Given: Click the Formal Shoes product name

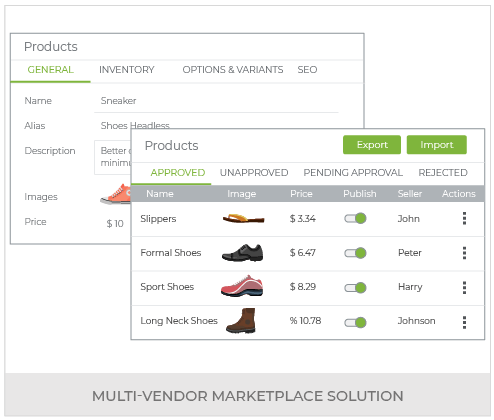Looking at the screenshot, I should (171, 253).
